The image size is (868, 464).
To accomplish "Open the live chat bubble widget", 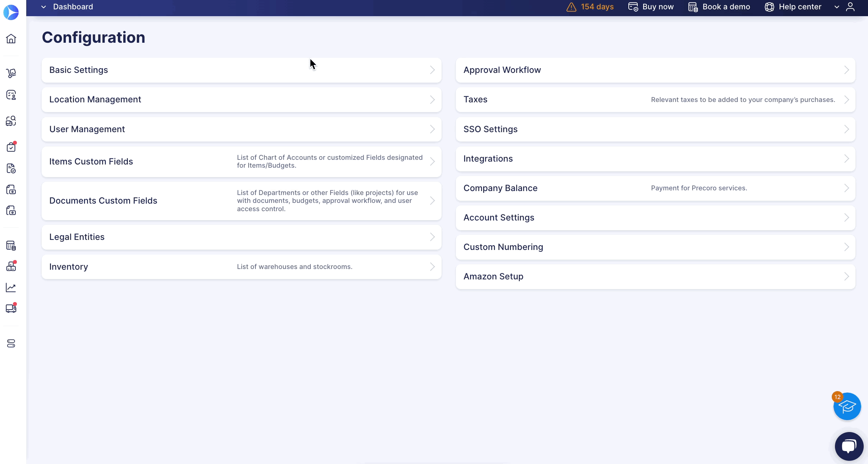I will point(849,446).
